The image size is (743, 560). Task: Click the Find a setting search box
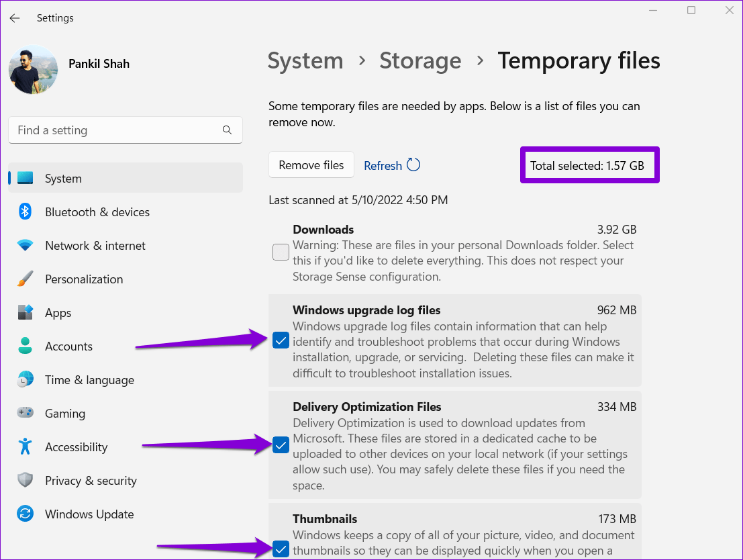125,130
